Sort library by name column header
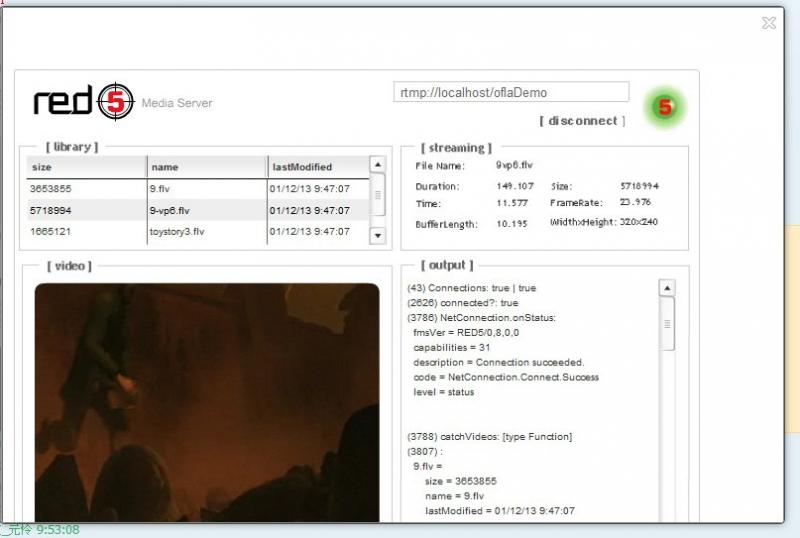This screenshot has height=538, width=800. (207, 167)
